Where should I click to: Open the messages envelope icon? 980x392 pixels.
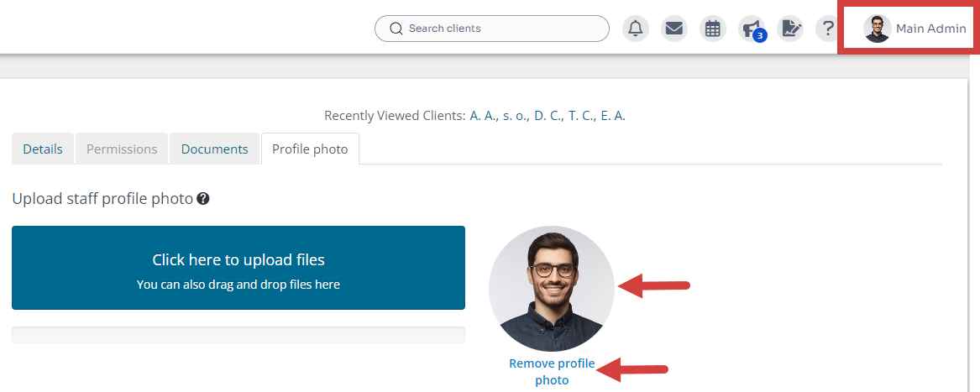[673, 29]
